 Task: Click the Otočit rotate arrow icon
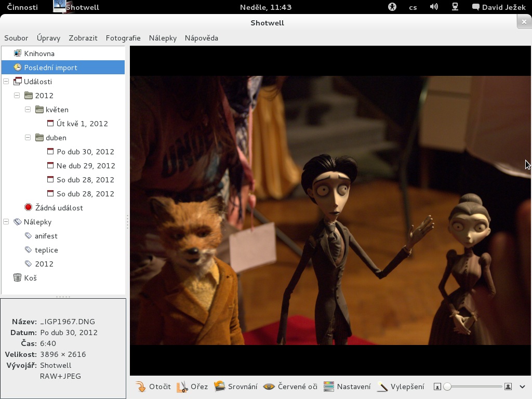[x=140, y=387]
